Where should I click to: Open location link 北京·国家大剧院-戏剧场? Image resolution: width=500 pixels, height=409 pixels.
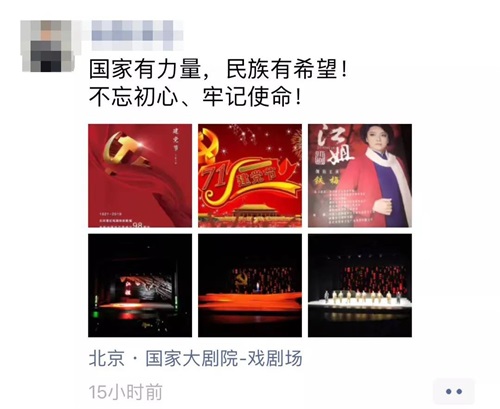point(195,359)
